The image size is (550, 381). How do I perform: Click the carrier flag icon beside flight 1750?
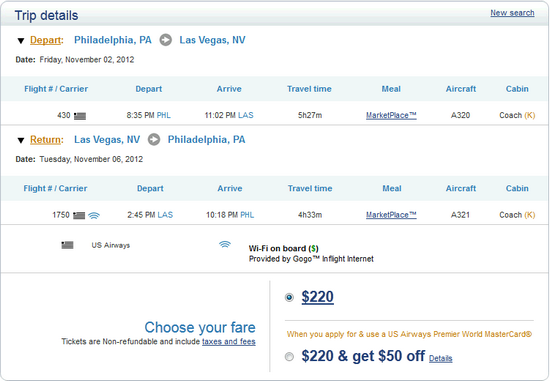click(79, 215)
